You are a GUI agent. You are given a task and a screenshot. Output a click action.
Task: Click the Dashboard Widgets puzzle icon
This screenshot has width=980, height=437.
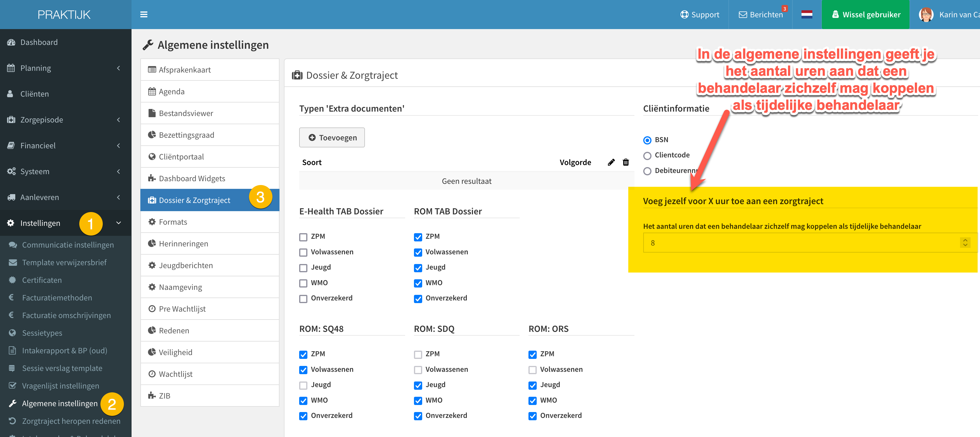(x=152, y=178)
